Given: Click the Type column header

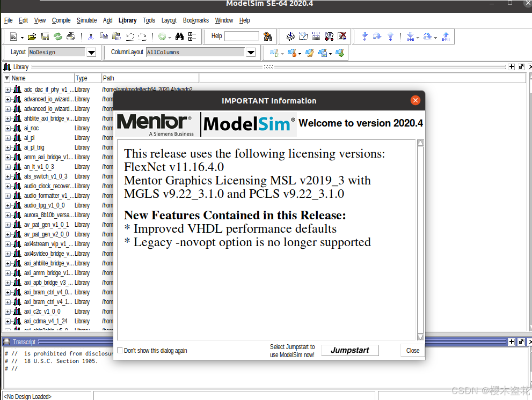Looking at the screenshot, I should coord(88,78).
